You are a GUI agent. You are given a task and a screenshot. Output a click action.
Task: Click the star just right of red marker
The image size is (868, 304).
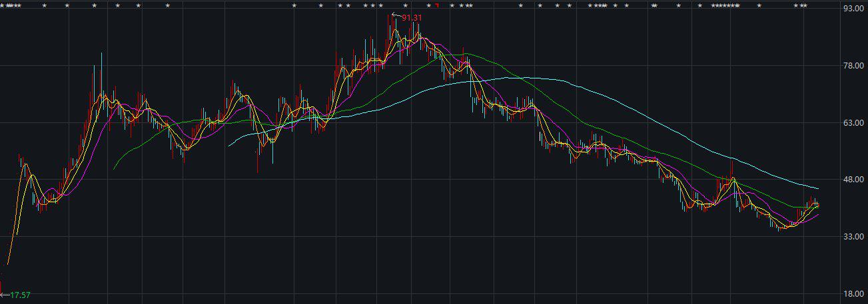point(452,6)
